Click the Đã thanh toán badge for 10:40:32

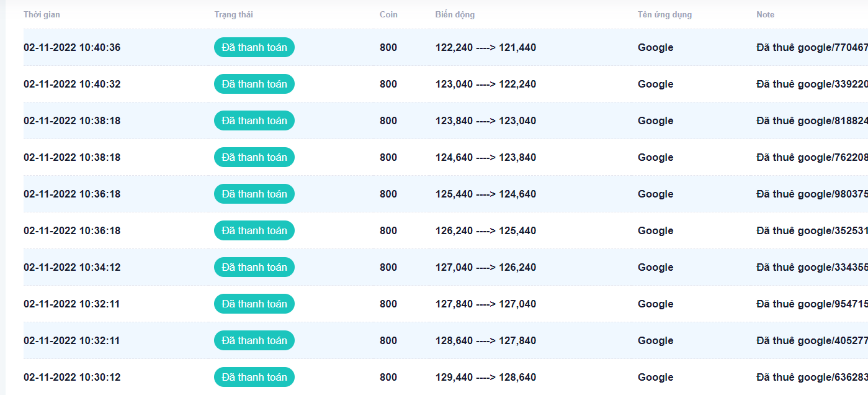[254, 84]
